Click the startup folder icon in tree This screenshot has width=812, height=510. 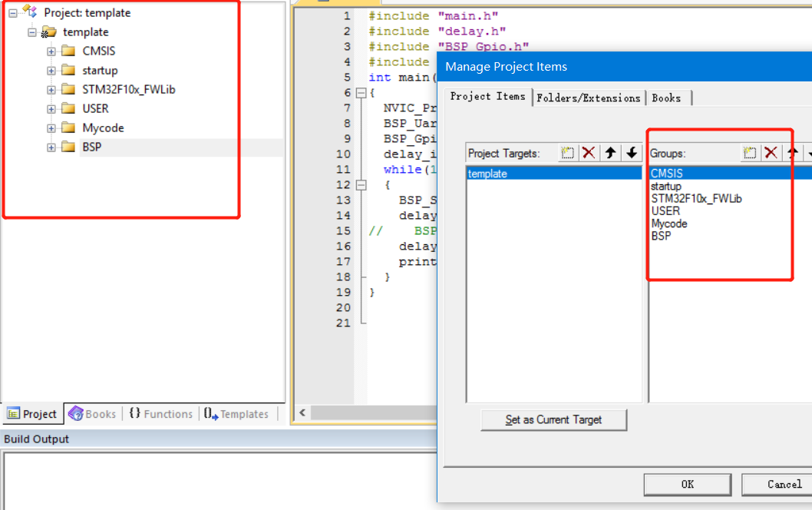[68, 70]
